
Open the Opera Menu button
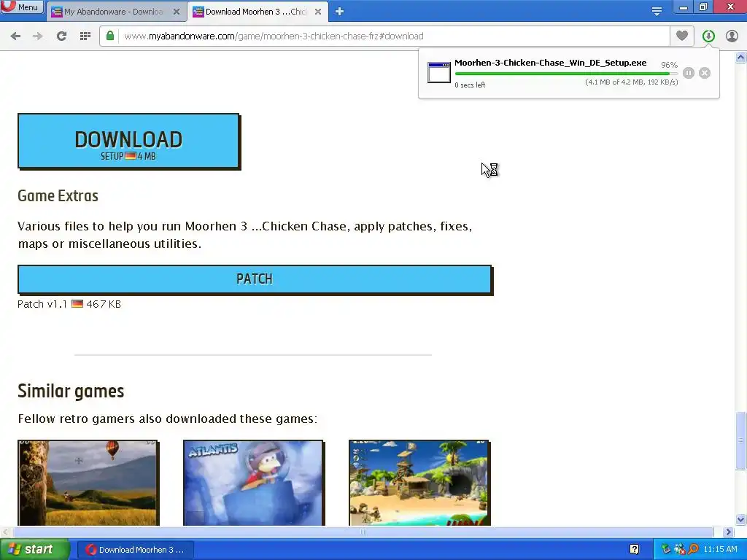tap(22, 7)
